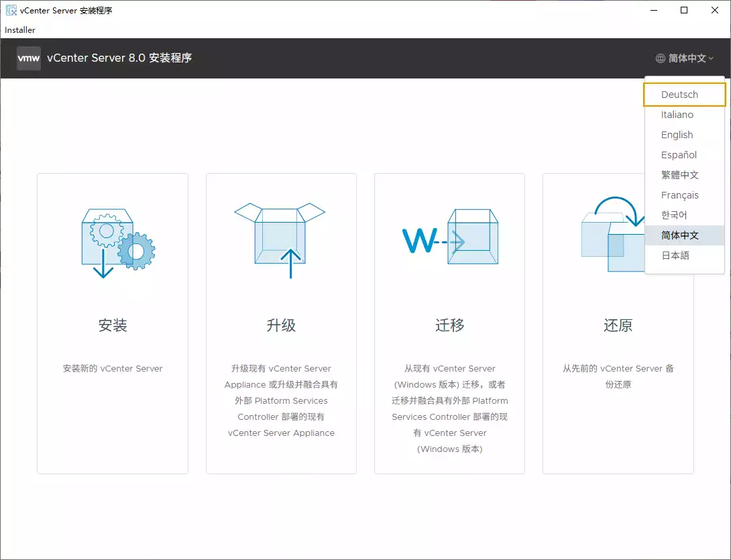Switch language to 한국어
This screenshot has height=560, width=731.
coord(684,215)
